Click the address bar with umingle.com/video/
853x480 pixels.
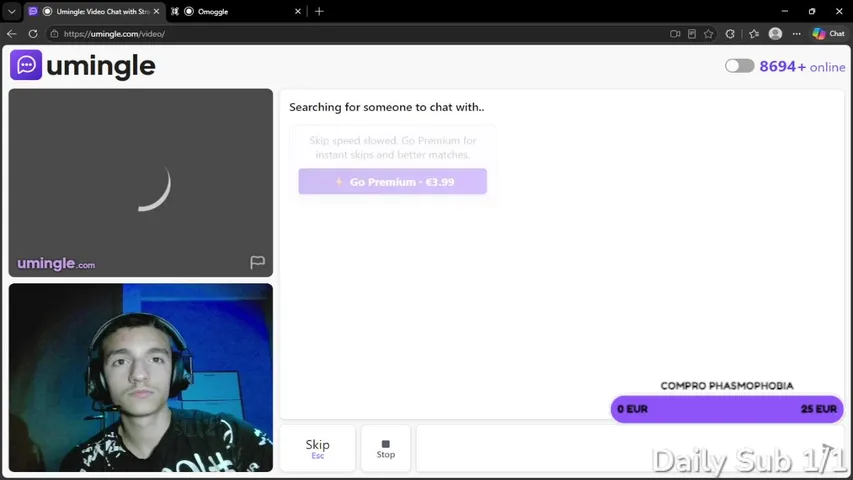(x=359, y=34)
